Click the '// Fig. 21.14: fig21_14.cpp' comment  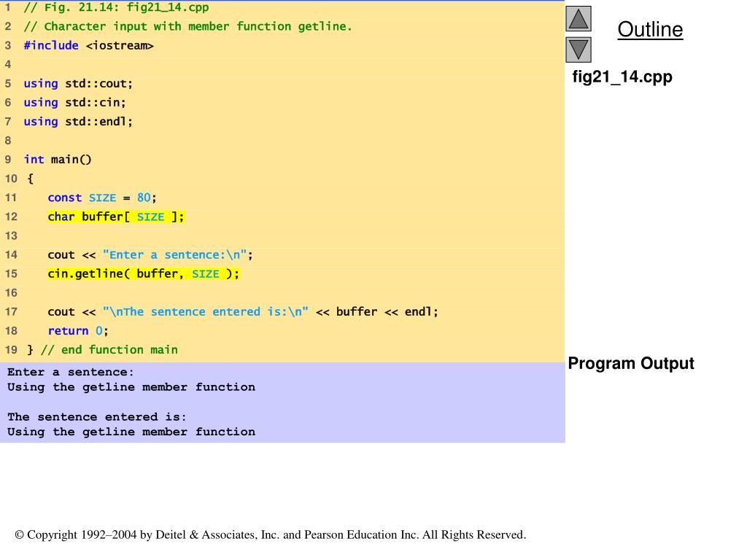[x=116, y=7]
